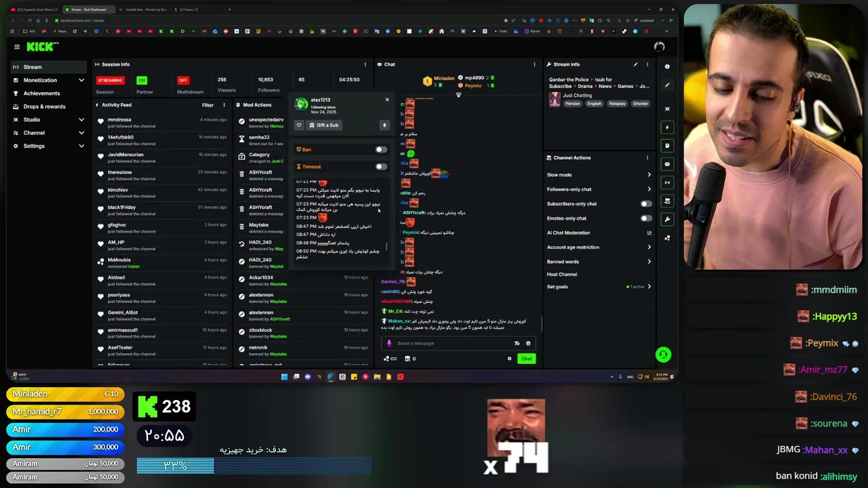Toggle the Timeout switch for ataz1213
Image resolution: width=868 pixels, height=488 pixels.
381,166
